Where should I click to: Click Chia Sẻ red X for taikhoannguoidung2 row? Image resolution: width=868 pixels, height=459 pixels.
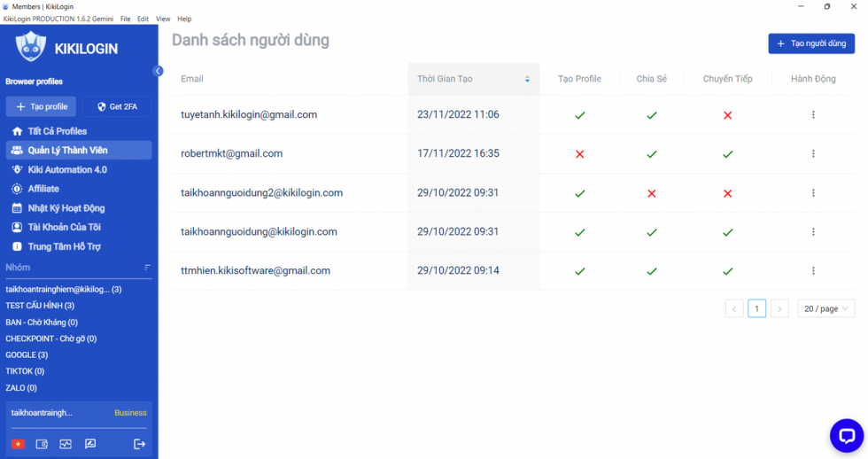pyautogui.click(x=652, y=193)
